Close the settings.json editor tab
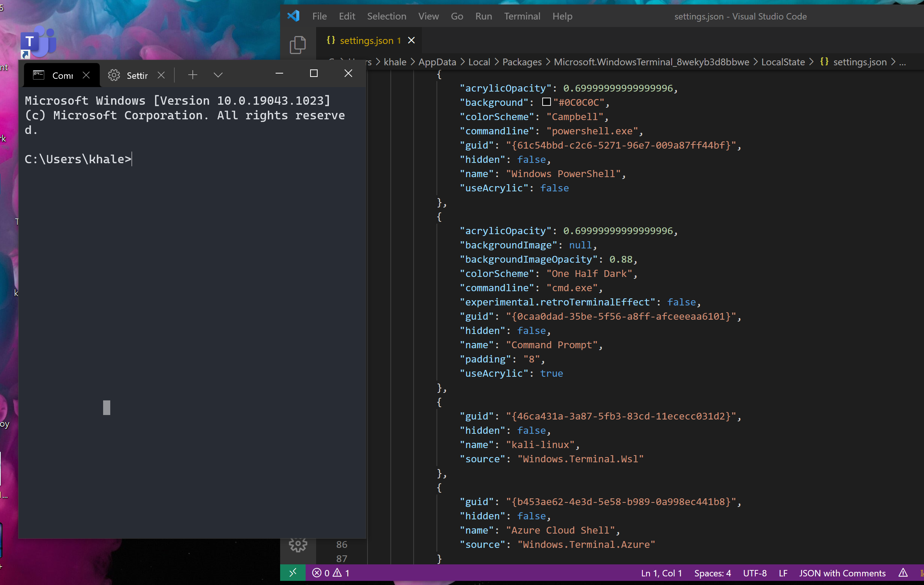924x585 pixels. click(411, 40)
